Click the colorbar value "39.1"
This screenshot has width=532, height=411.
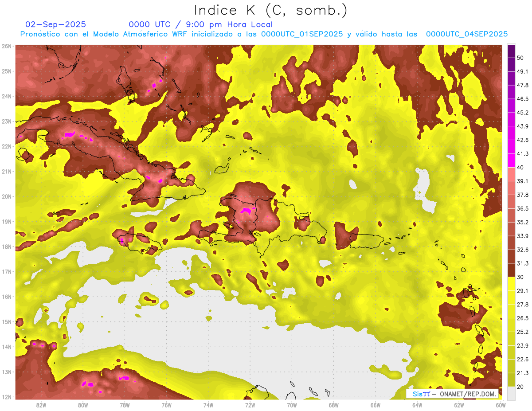[522, 181]
